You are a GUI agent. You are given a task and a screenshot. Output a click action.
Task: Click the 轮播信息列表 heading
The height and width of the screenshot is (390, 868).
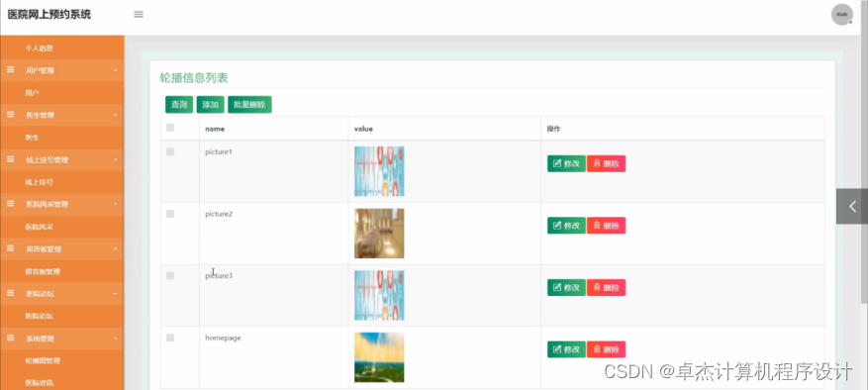pyautogui.click(x=194, y=78)
